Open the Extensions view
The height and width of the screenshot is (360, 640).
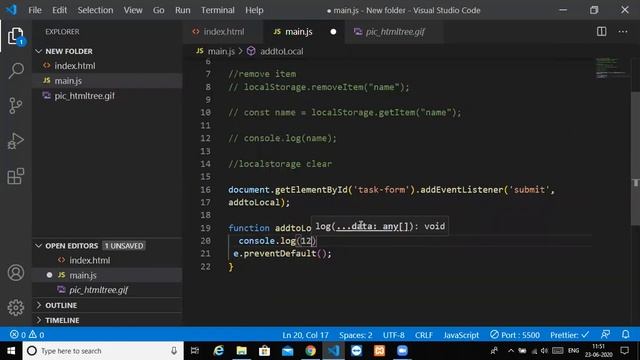pyautogui.click(x=16, y=176)
